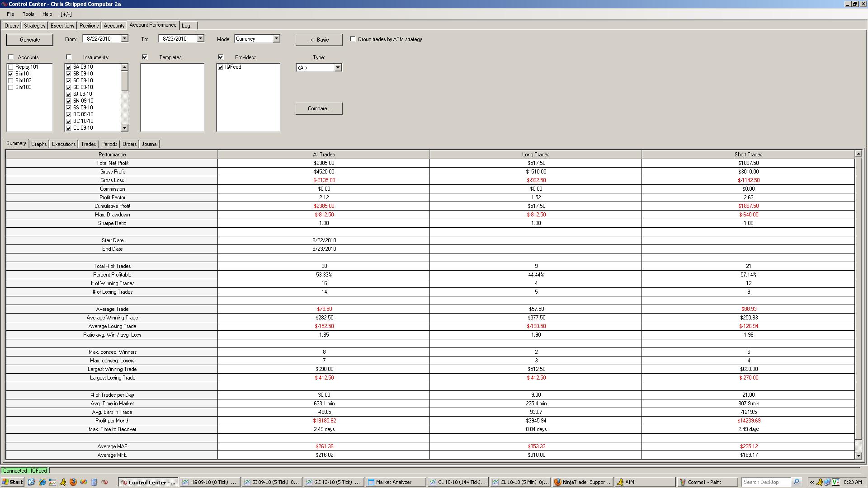Click the AIM running man quick launch icon
This screenshot has width=868, height=488.
[x=63, y=482]
